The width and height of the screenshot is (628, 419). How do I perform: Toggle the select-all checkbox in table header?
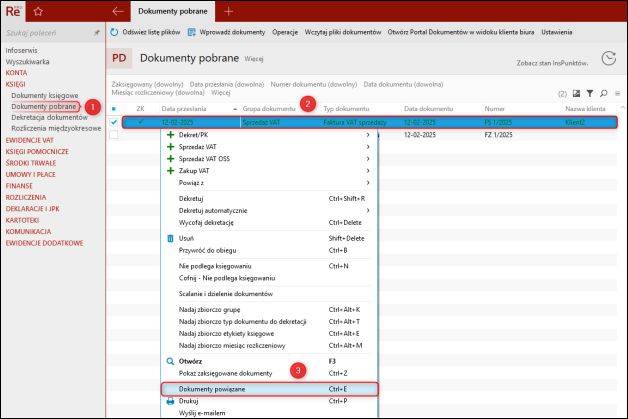click(114, 108)
